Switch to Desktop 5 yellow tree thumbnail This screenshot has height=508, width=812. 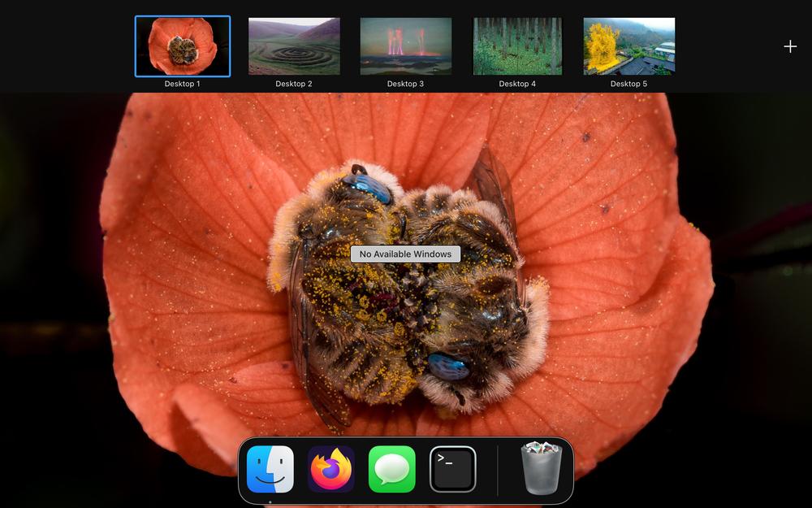click(x=629, y=46)
